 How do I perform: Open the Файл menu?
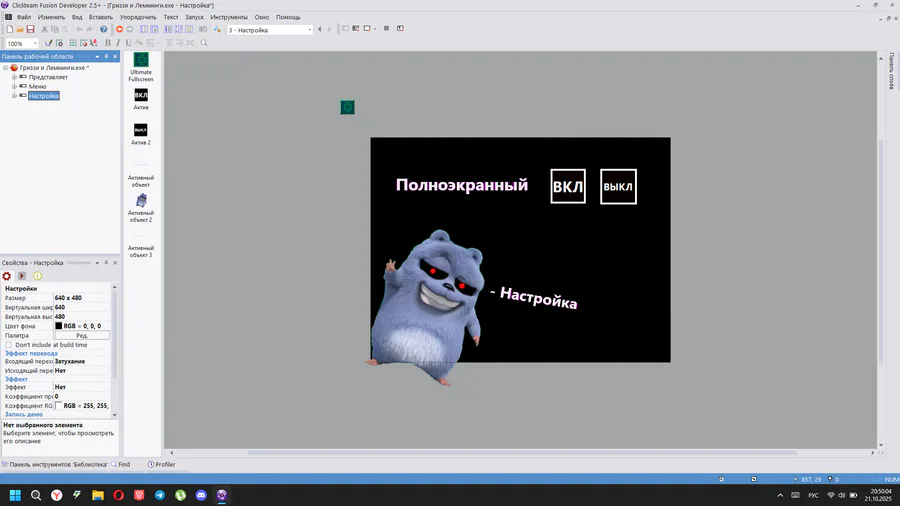point(24,17)
